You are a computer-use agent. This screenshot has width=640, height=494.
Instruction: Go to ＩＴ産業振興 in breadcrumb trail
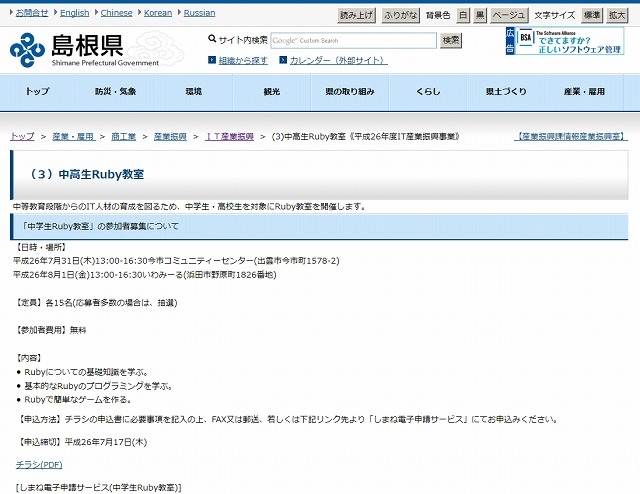tap(229, 136)
